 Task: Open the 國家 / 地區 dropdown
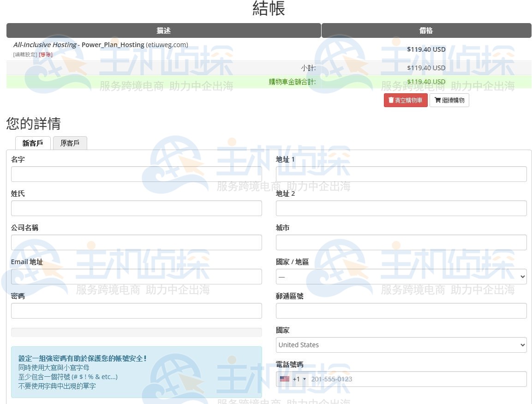click(x=400, y=277)
